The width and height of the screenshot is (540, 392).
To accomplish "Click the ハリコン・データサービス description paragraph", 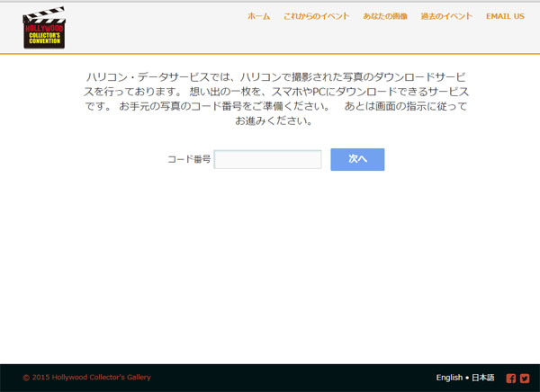I will [276, 99].
